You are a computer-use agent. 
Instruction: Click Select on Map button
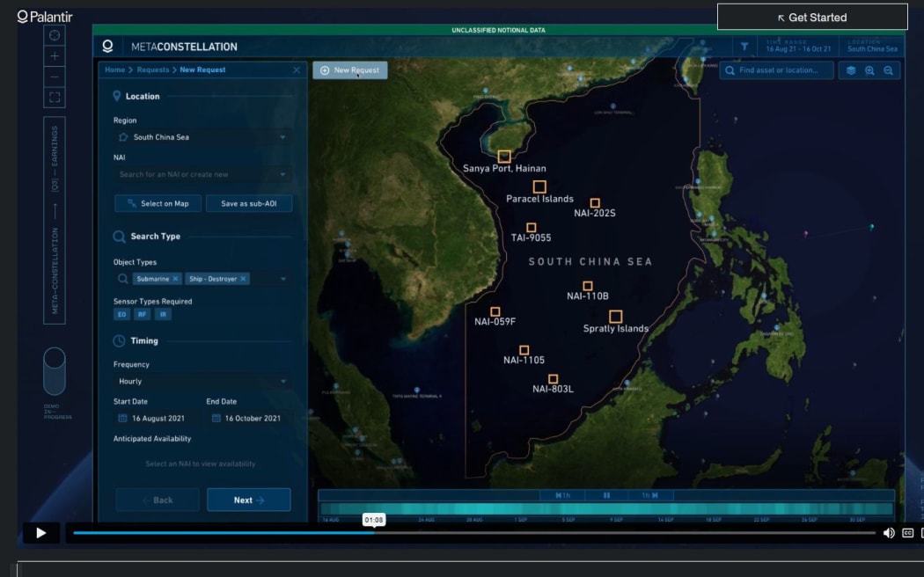click(158, 204)
